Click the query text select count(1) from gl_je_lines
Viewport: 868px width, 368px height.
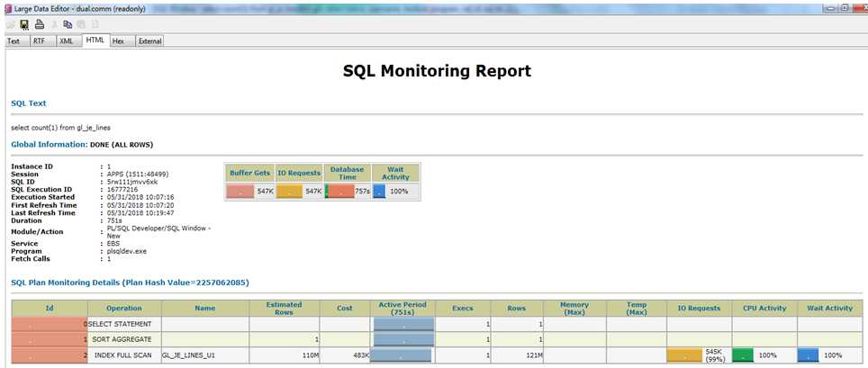pyautogui.click(x=61, y=127)
